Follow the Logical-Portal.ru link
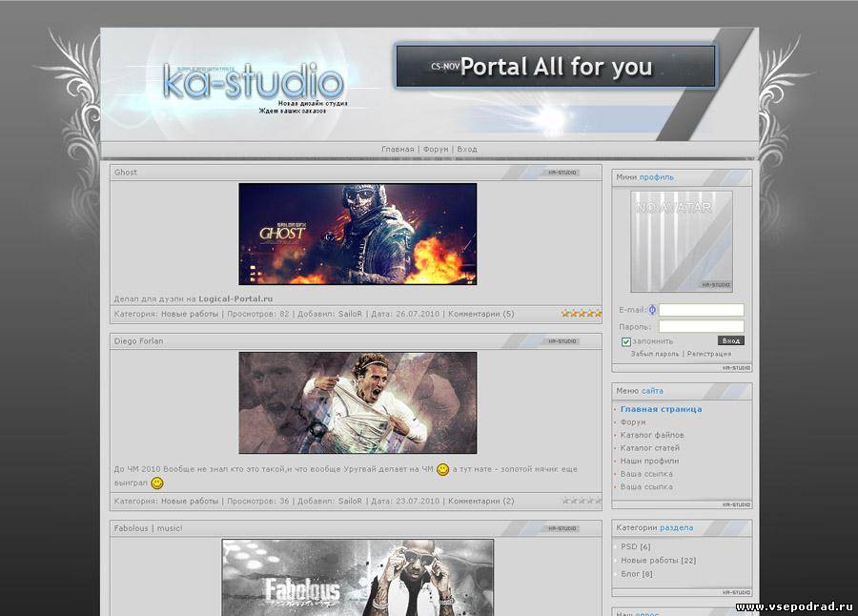This screenshot has width=858, height=616. coord(235,299)
